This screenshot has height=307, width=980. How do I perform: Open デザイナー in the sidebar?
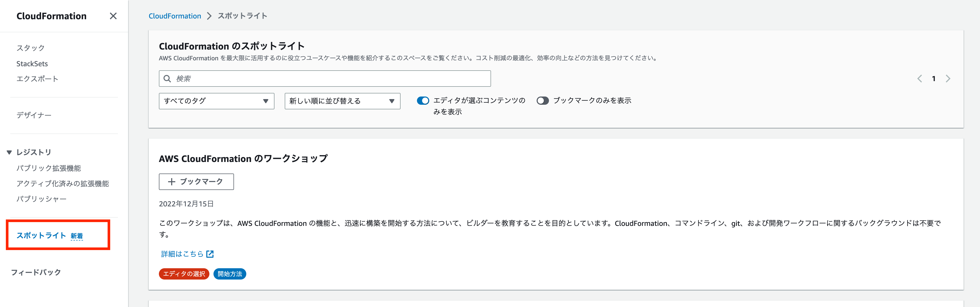click(34, 115)
